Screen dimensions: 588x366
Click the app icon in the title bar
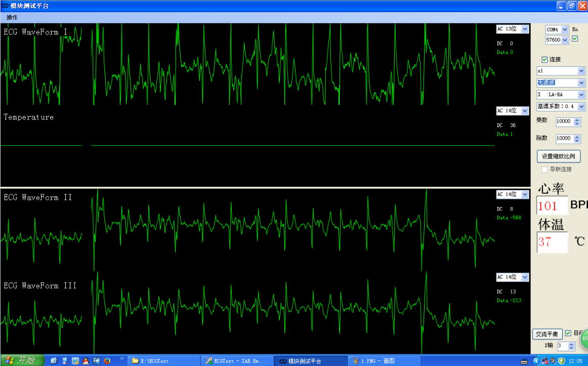[5, 6]
